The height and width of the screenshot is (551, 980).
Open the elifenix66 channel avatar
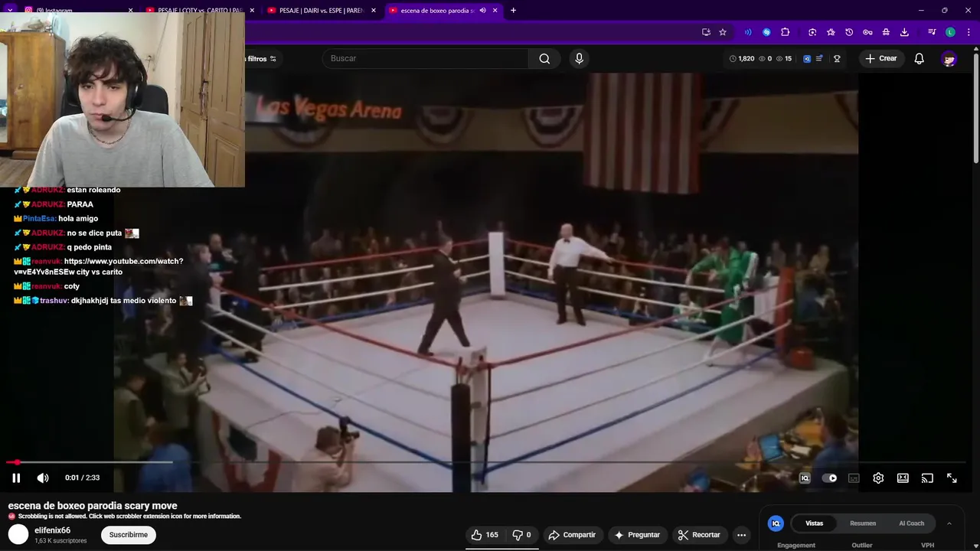(x=18, y=534)
